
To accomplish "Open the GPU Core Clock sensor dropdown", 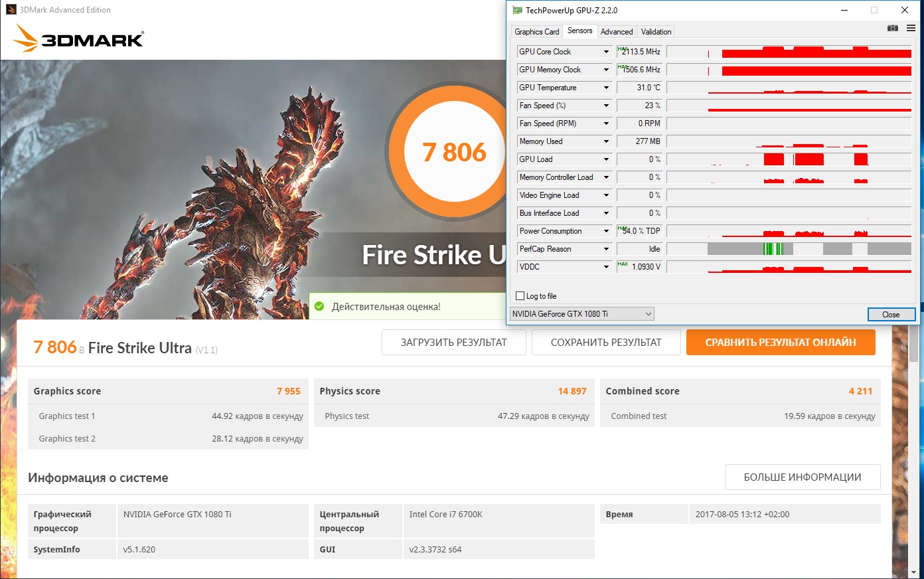I will point(606,52).
